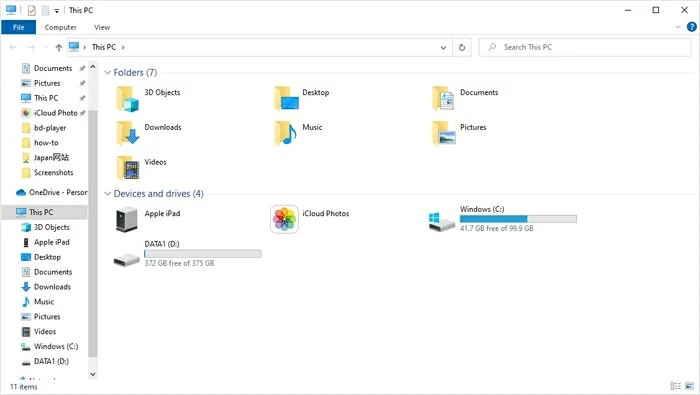The height and width of the screenshot is (395, 700).
Task: Click New folder icon in quick access toolbar
Action: pos(45,10)
